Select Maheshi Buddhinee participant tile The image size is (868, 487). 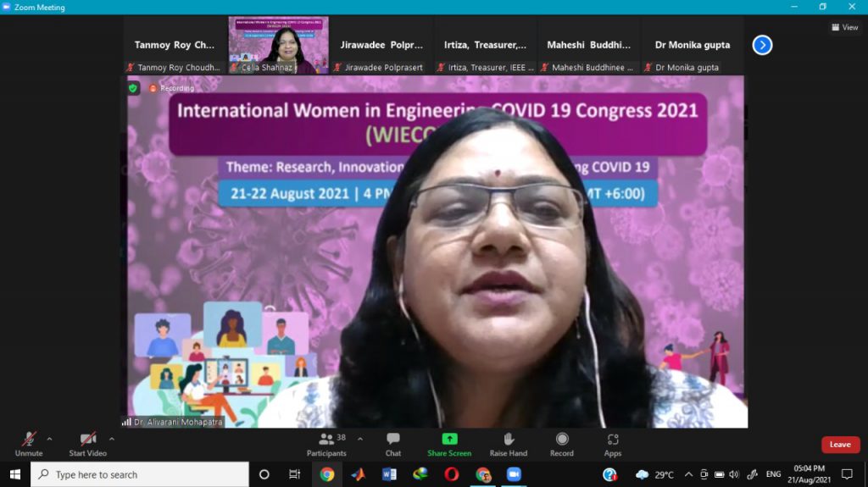pyautogui.click(x=588, y=46)
